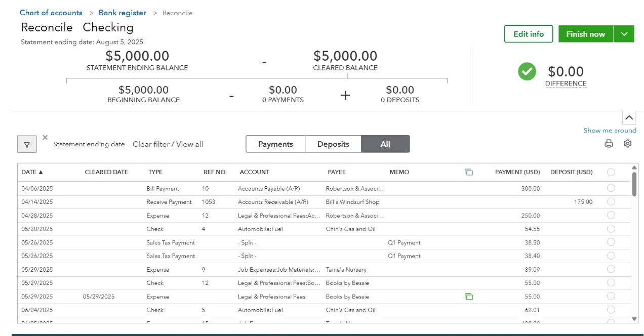The height and width of the screenshot is (336, 644).
Task: Open table settings gear icon
Action: (x=627, y=144)
